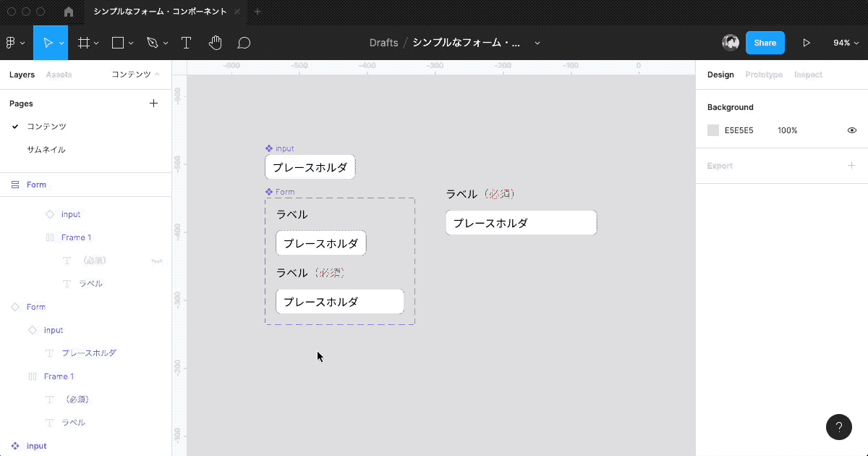Click the background color swatch
Image resolution: width=868 pixels, height=456 pixels.
coord(713,130)
